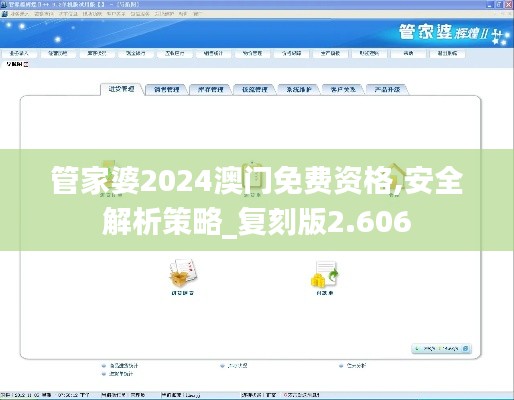This screenshot has height=400, width=514.
Task: Switch to the 客户关怀 tab
Action: pyautogui.click(x=343, y=89)
